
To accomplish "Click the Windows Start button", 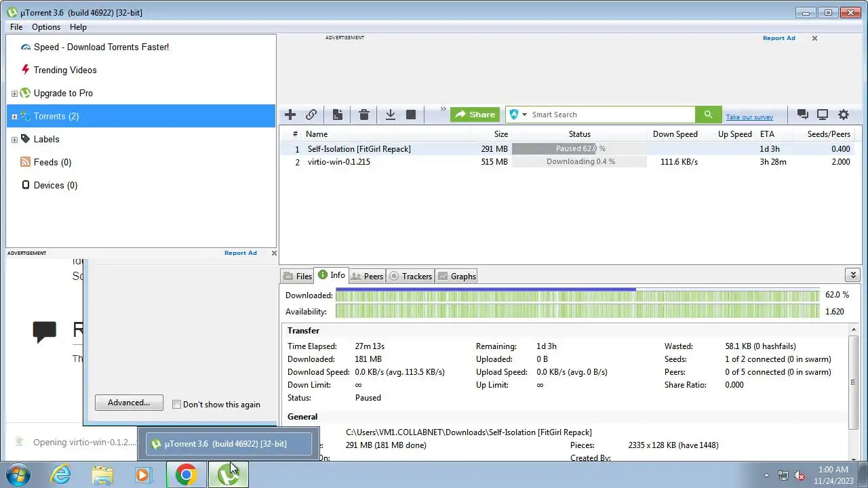I will pyautogui.click(x=17, y=474).
